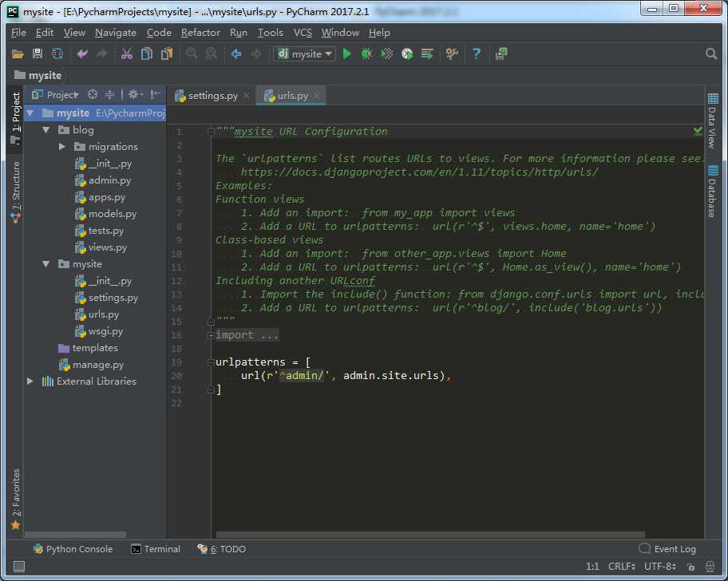
Task: Click the Cut scissors icon in the toolbar
Action: click(x=126, y=53)
